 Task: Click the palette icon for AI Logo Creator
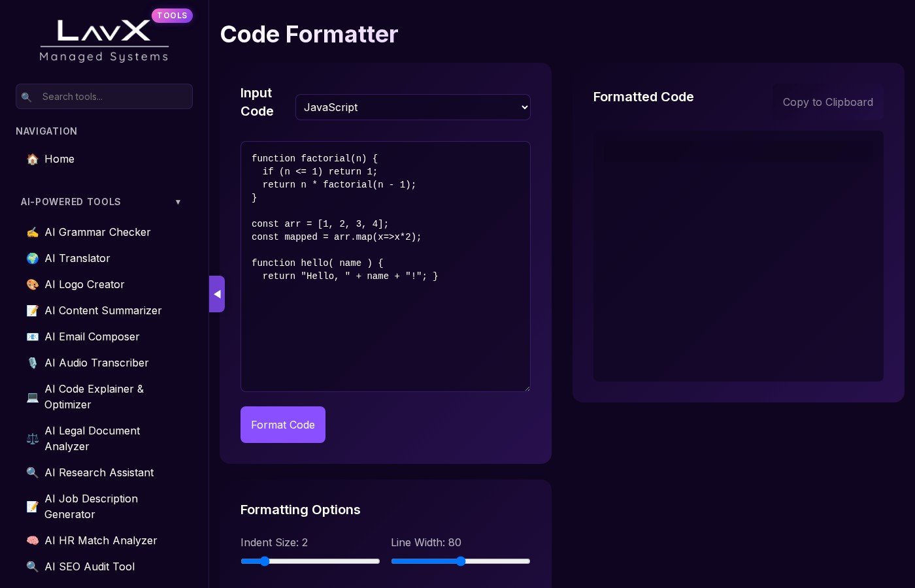[32, 285]
